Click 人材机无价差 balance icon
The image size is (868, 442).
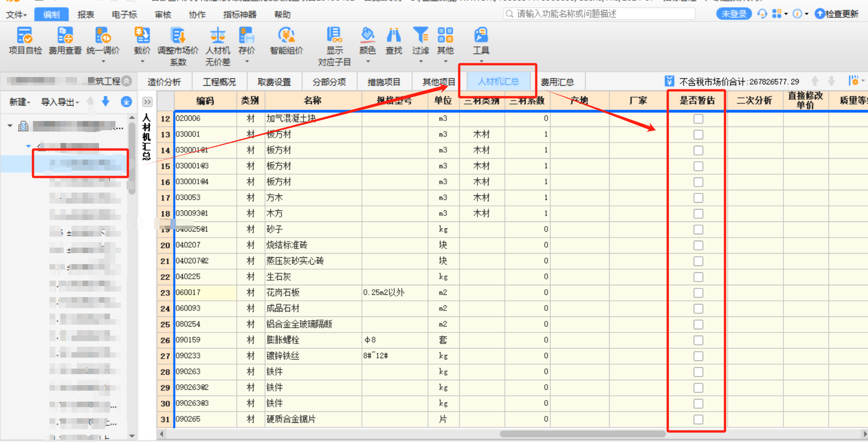pyautogui.click(x=218, y=35)
